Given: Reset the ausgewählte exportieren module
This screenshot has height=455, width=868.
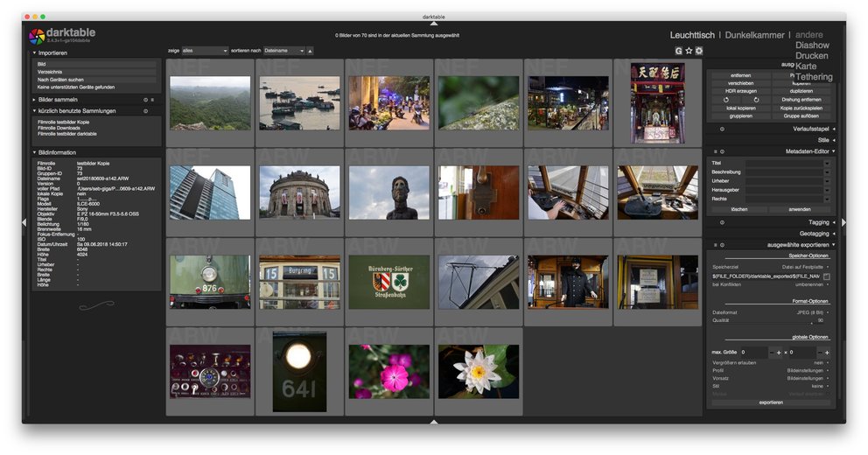Looking at the screenshot, I should (x=722, y=245).
